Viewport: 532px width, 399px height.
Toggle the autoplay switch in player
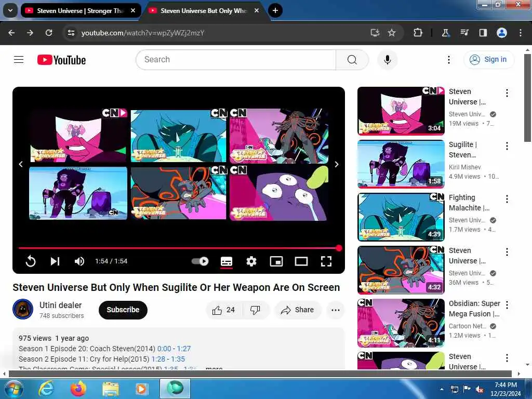click(x=200, y=261)
